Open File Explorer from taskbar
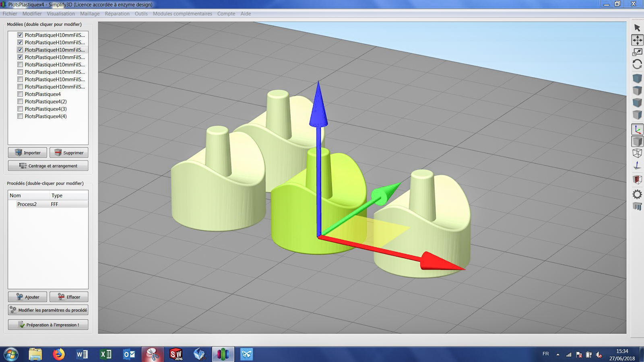 pos(35,354)
